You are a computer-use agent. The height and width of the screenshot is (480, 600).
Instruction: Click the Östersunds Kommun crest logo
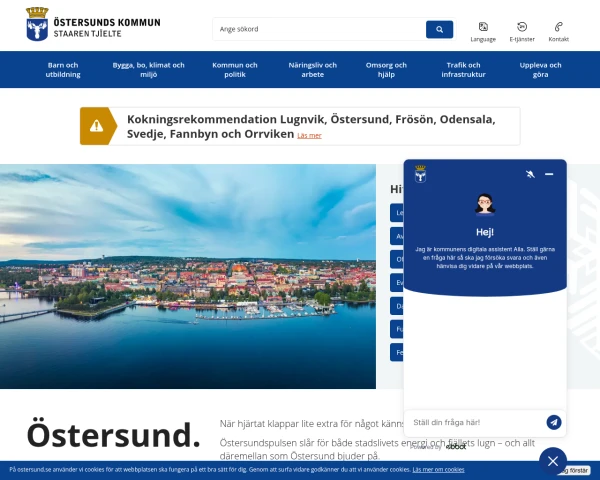[37, 24]
